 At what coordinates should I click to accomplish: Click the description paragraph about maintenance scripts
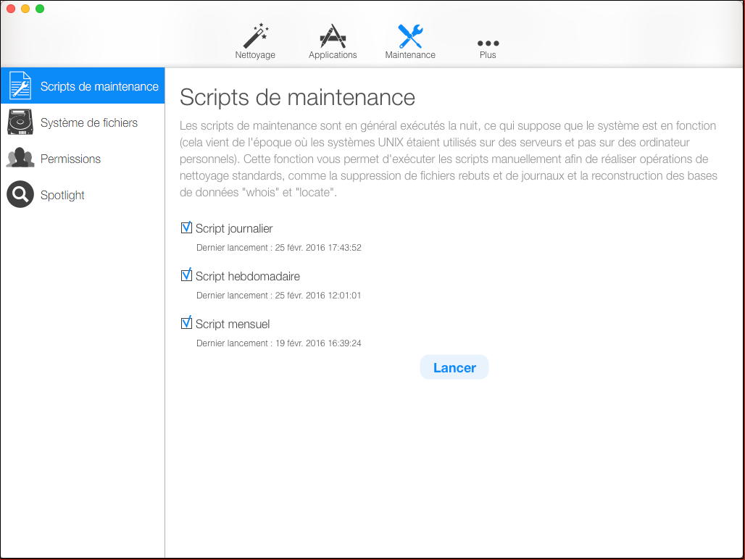tap(449, 159)
